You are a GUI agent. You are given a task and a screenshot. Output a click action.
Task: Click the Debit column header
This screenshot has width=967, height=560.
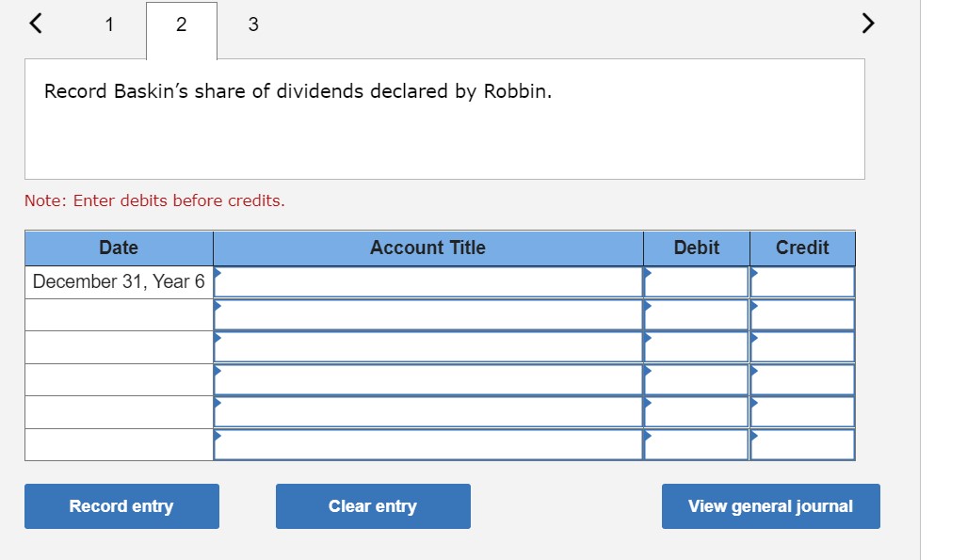[x=696, y=248]
